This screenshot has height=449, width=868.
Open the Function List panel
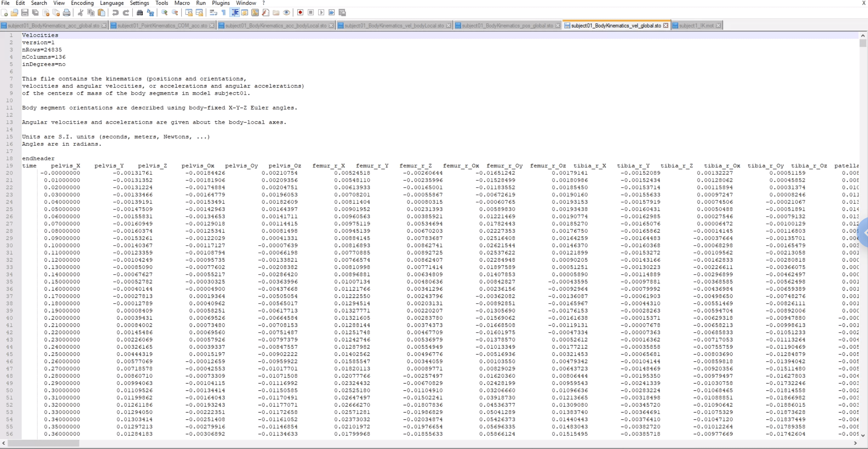[266, 13]
